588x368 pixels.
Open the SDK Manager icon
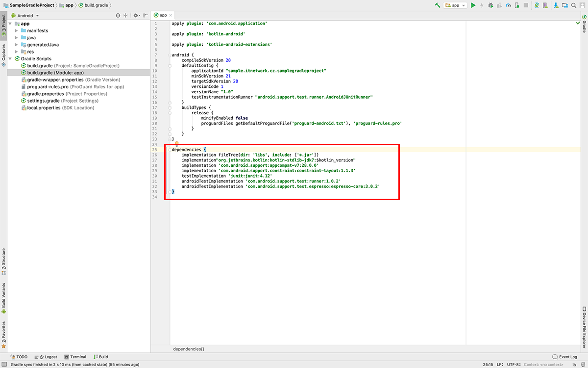tap(556, 5)
